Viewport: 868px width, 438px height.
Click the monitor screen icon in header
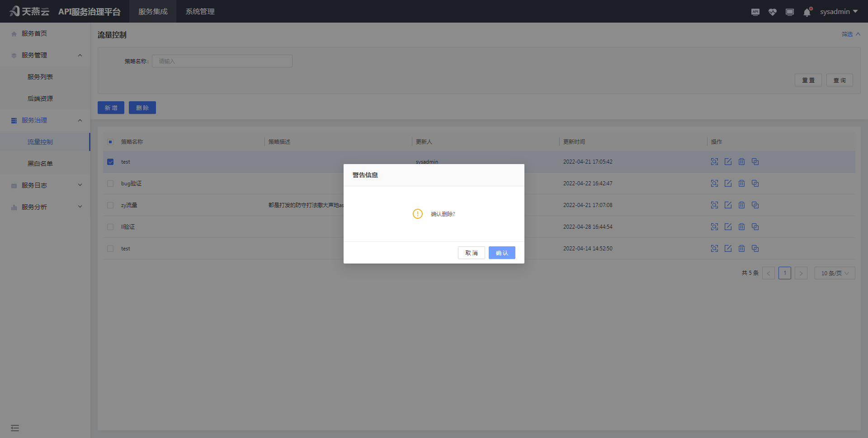pos(790,12)
